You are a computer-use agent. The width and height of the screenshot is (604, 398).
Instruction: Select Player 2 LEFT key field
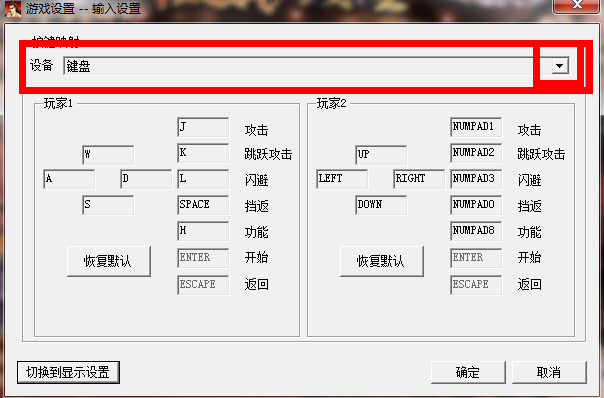point(342,179)
